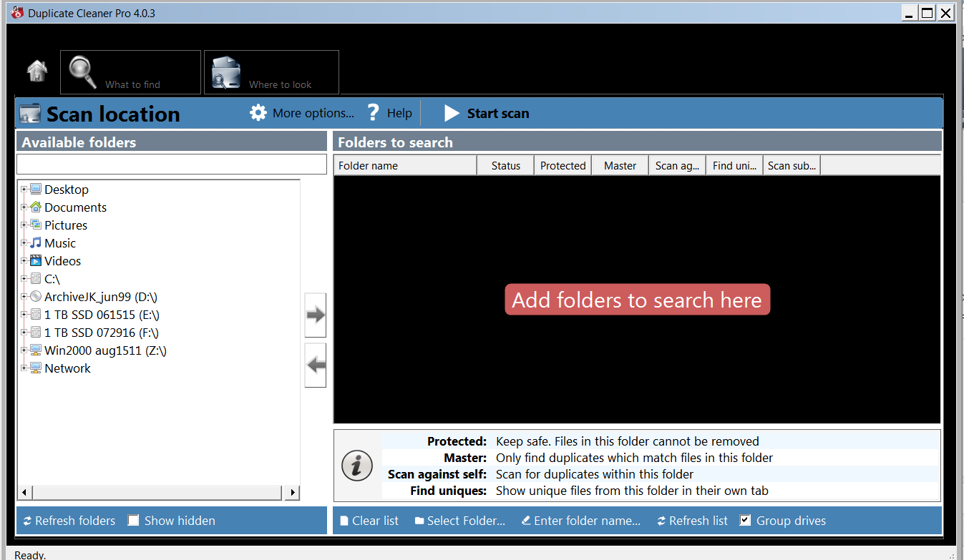This screenshot has height=560, width=964.
Task: Expand the Network tree node
Action: tap(24, 368)
